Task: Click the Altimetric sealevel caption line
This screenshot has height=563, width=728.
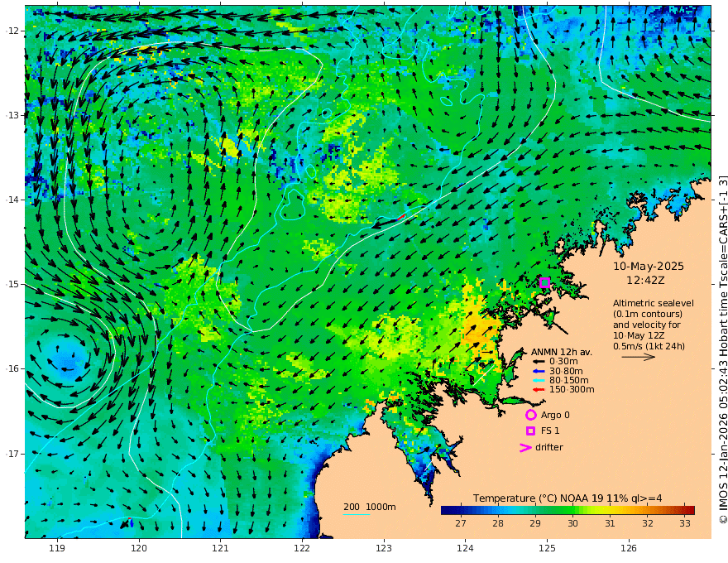Action: [654, 303]
